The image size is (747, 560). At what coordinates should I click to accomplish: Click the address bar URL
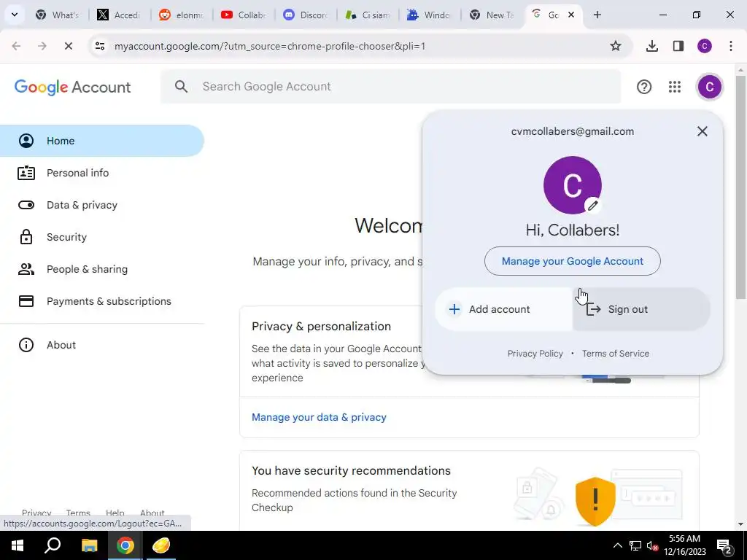point(270,46)
